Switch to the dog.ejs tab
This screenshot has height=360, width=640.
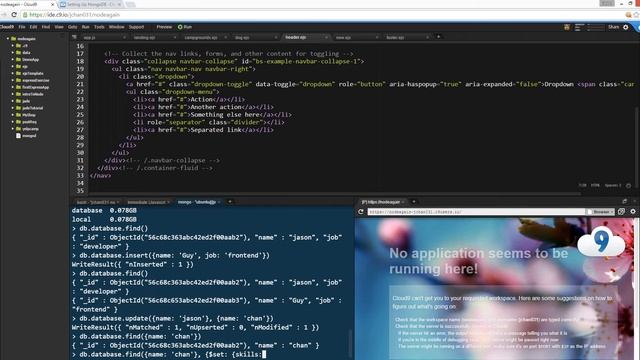(x=242, y=38)
